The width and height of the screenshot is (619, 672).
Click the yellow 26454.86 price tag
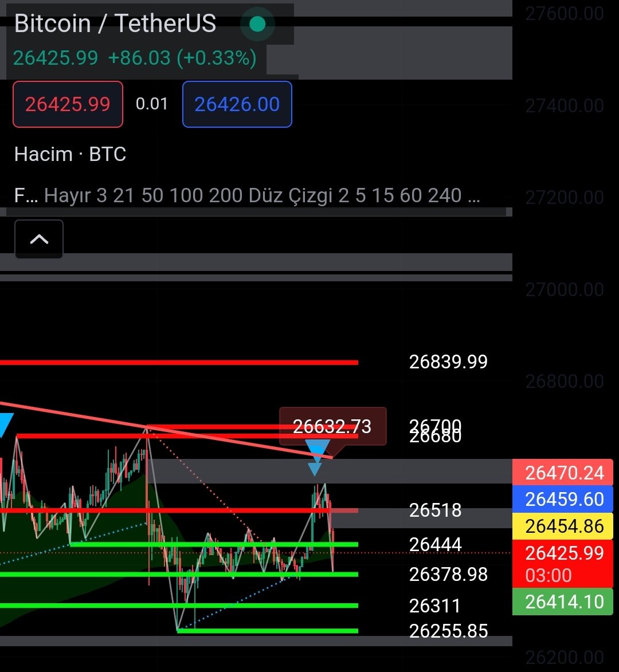coord(563,526)
